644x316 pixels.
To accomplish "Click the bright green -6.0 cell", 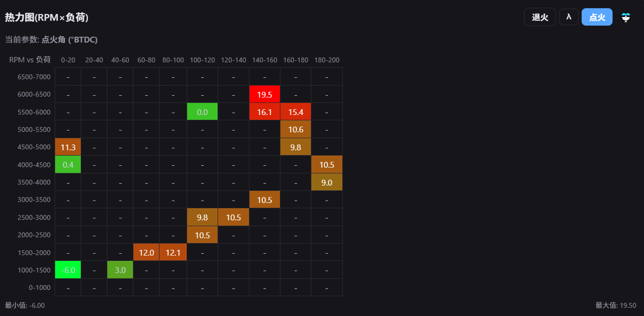I will click(x=68, y=270).
